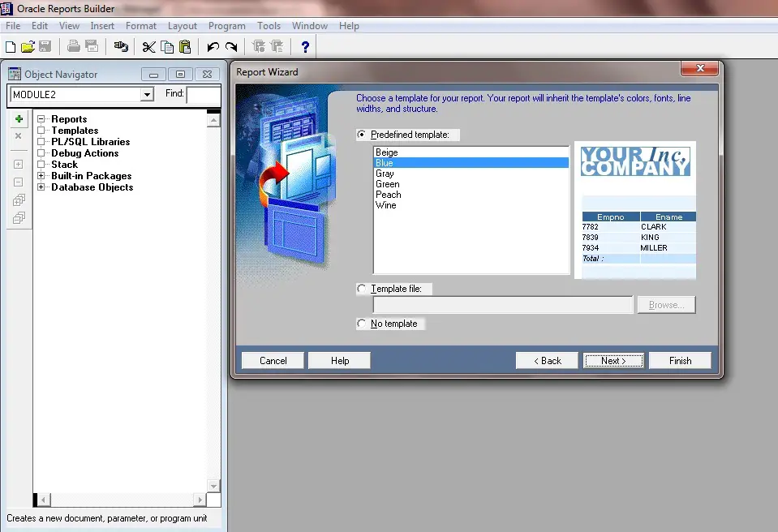Click the Connect to database toolbar icon

click(121, 46)
